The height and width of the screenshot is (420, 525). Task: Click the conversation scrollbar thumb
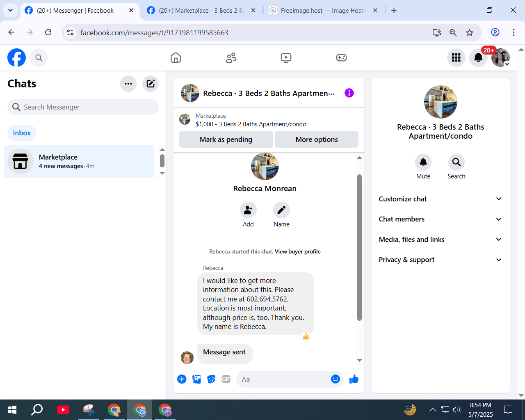coord(359,247)
